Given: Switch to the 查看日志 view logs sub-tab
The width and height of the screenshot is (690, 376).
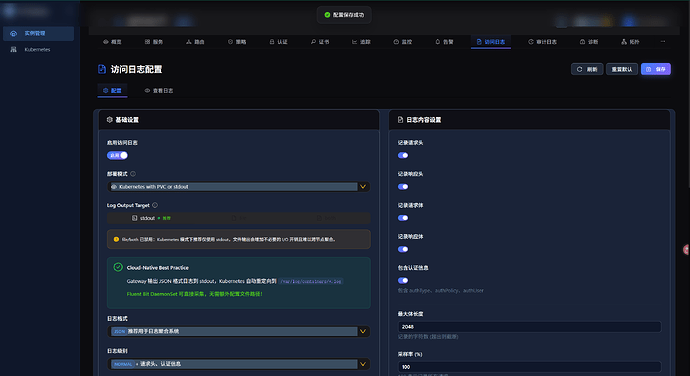Looking at the screenshot, I should click(159, 90).
